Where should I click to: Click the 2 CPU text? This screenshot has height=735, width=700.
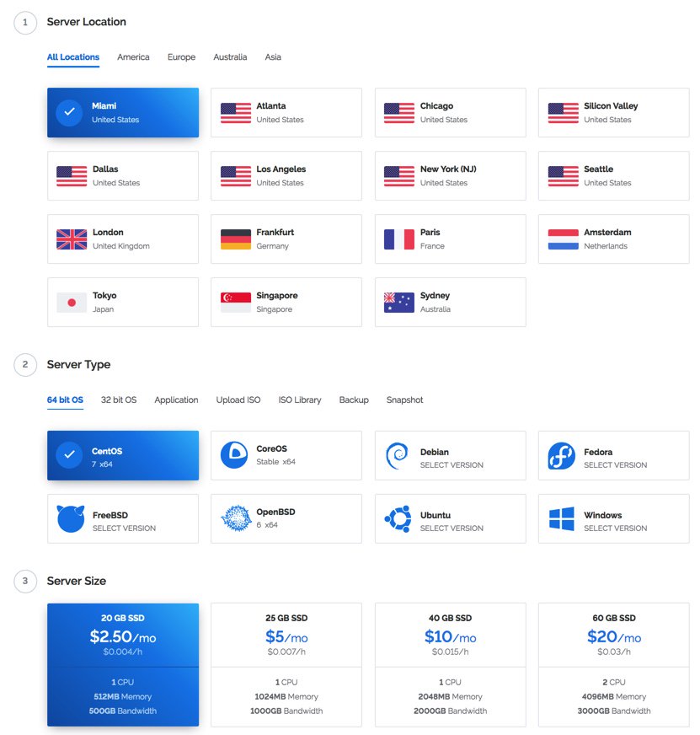614,682
